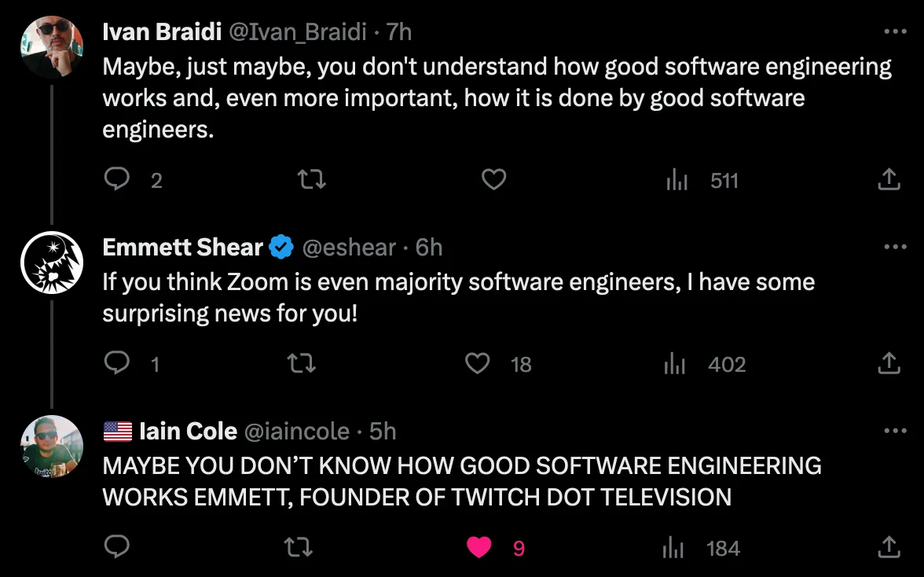Unlike Iain Cole's tweet with pink heart
The width and height of the screenshot is (924, 577).
(x=479, y=548)
